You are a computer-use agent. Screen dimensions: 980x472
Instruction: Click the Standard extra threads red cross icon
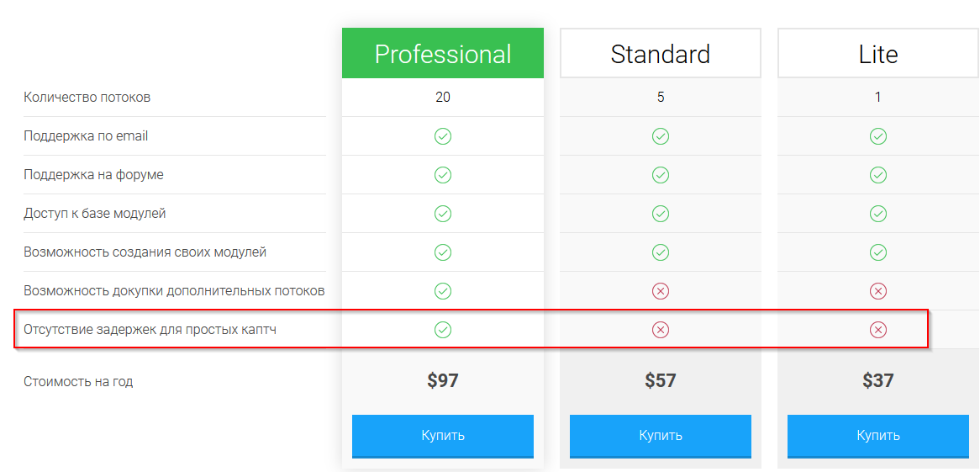(x=660, y=291)
